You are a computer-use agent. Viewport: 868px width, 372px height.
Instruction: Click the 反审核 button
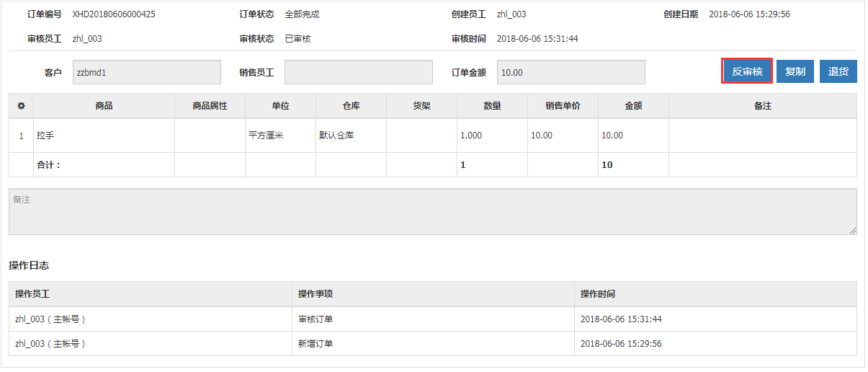pyautogui.click(x=747, y=71)
